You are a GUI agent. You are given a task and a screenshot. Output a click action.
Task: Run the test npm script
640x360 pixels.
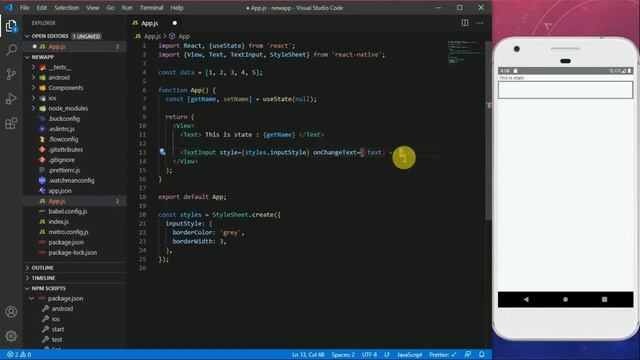(x=57, y=339)
